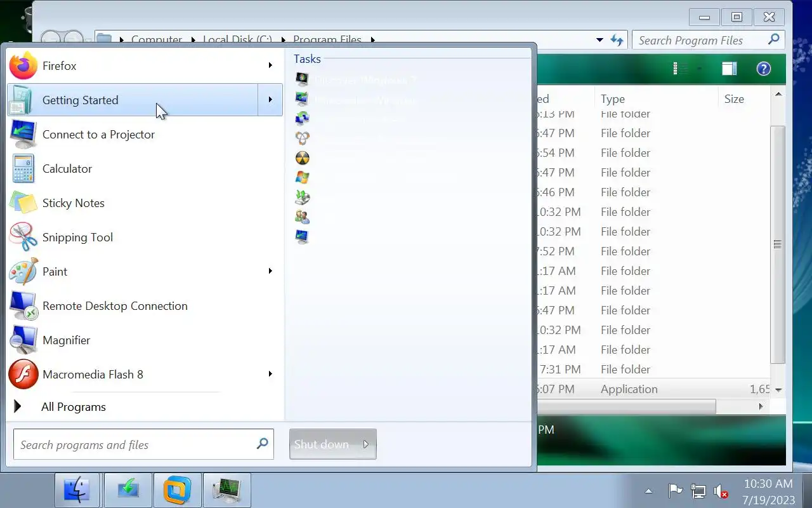Image resolution: width=812 pixels, height=508 pixels.
Task: Show hidden tray icons arrow
Action: pyautogui.click(x=648, y=491)
